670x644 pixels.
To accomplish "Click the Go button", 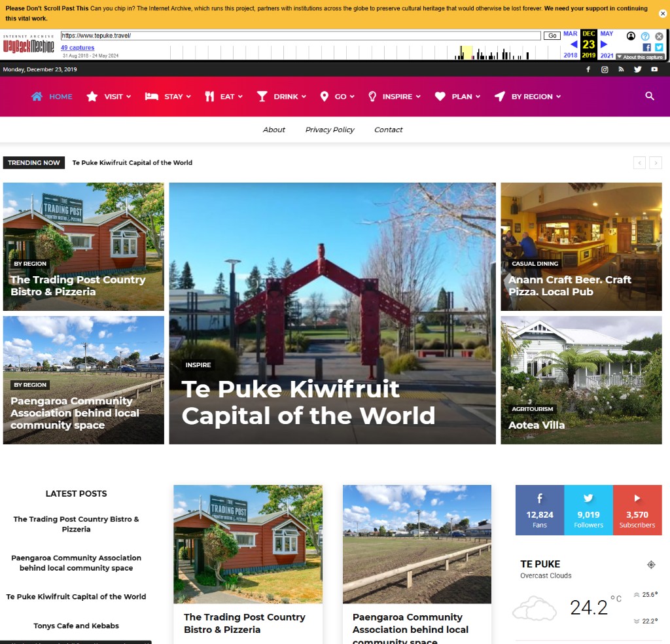I will click(552, 35).
